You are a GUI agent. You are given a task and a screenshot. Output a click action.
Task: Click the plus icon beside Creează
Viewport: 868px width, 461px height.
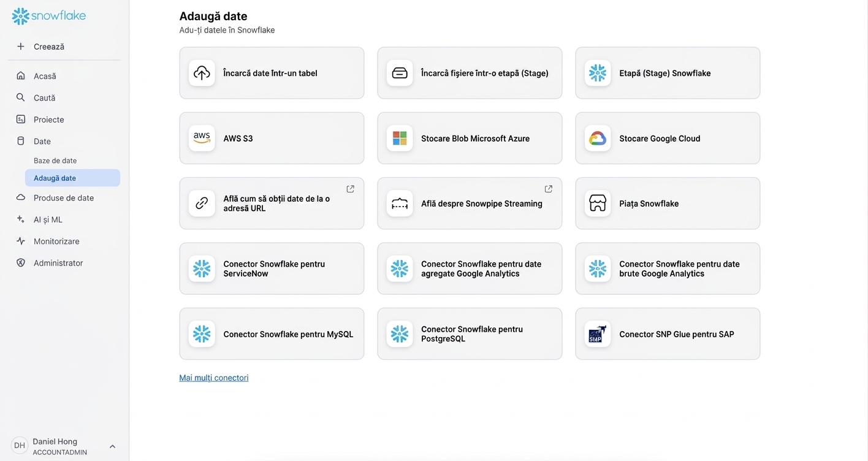[x=21, y=47]
